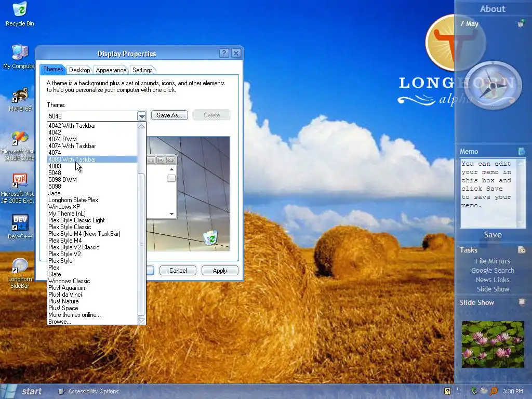Open File Mirrors task link
This screenshot has width=532, height=399.
coord(493,261)
